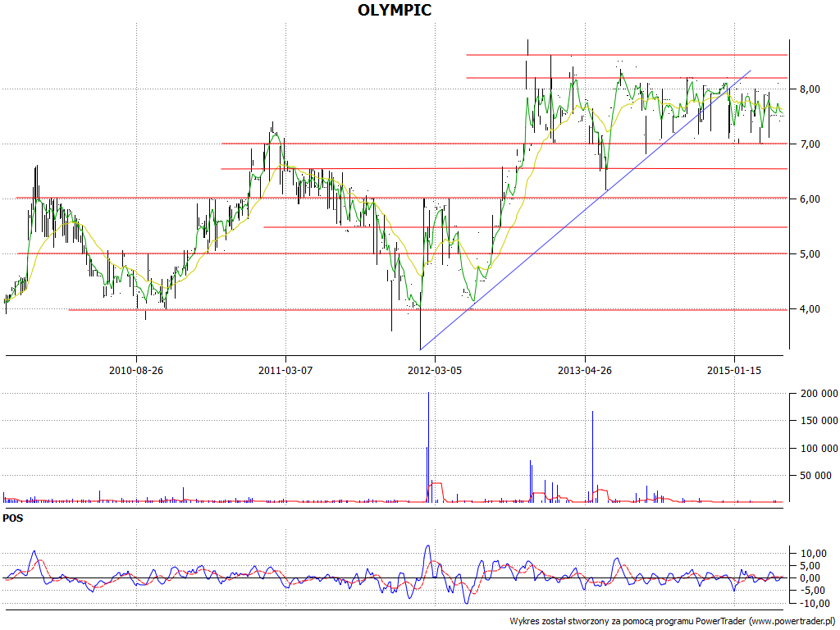This screenshot has width=840, height=630.
Task: Click the 4,00 price axis label
Action: [810, 309]
